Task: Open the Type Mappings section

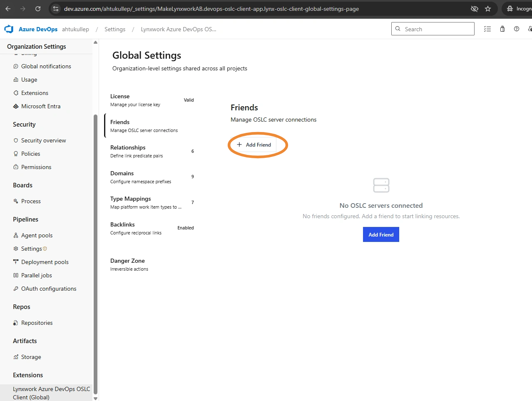Action: point(152,202)
